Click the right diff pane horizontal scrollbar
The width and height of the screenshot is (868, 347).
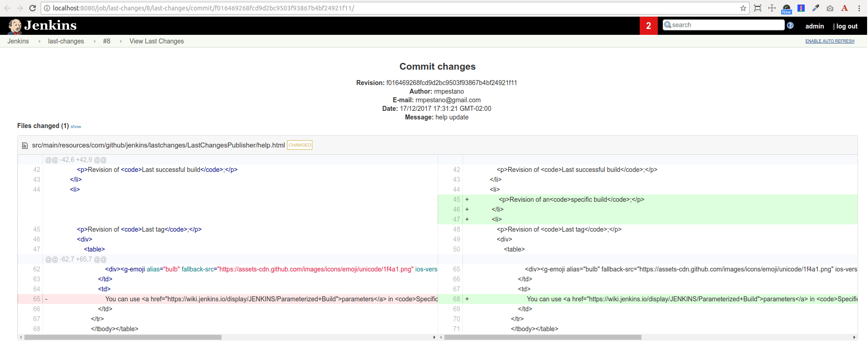tap(543, 337)
